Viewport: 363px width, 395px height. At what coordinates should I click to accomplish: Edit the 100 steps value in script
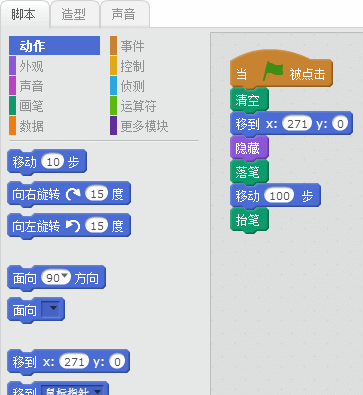tap(279, 196)
